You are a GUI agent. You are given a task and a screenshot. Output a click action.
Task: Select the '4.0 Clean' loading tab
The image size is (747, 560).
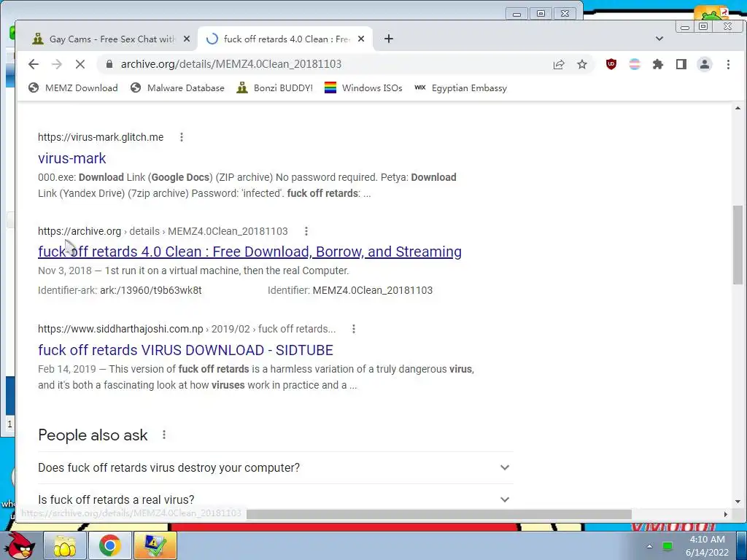(x=285, y=39)
